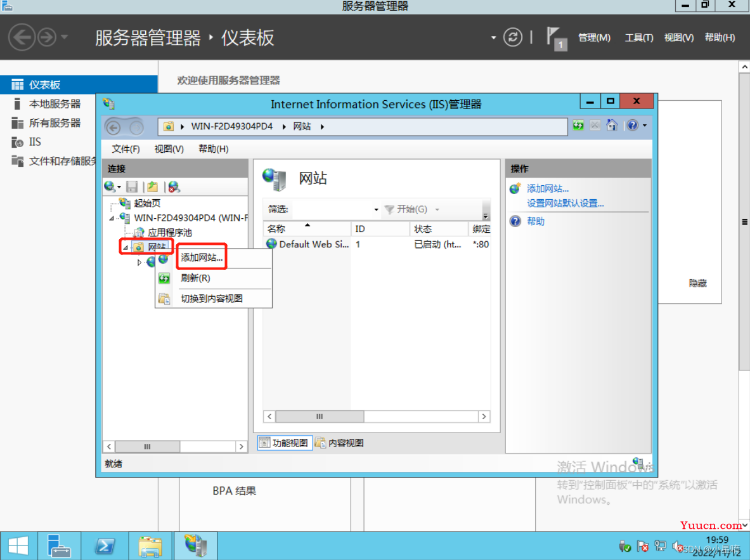
Task: Select the WIN-F2D49304PD4 server node in tree
Action: coord(190,218)
